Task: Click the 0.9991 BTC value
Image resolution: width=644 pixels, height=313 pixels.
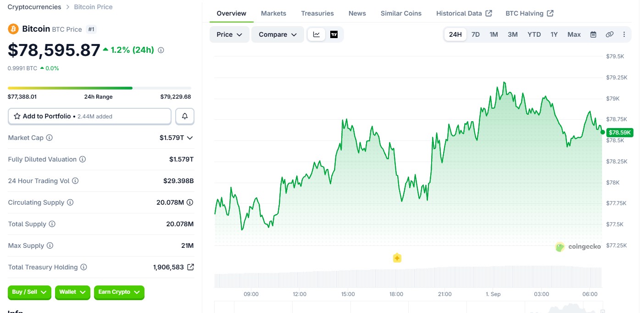Action: (x=22, y=68)
